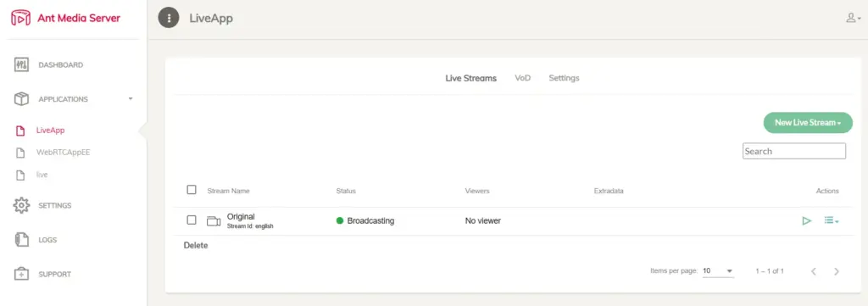Click the LiveApp page title

click(211, 19)
